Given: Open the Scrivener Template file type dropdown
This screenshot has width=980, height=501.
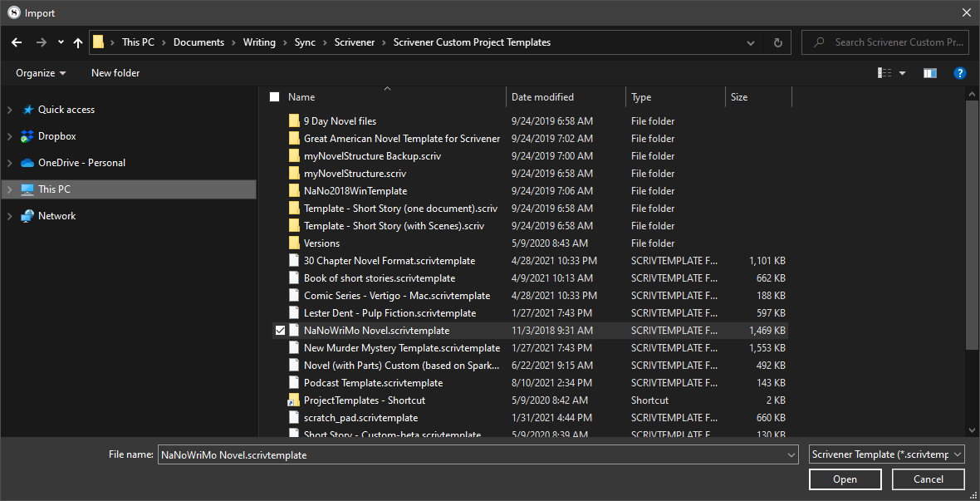Looking at the screenshot, I should (886, 455).
